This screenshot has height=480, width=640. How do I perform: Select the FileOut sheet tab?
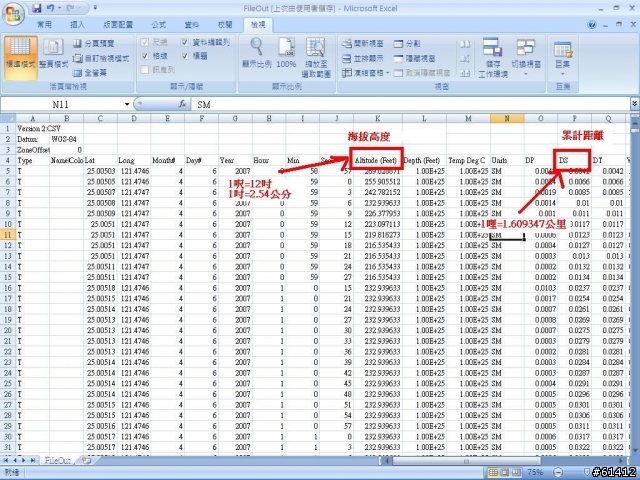tap(58, 460)
